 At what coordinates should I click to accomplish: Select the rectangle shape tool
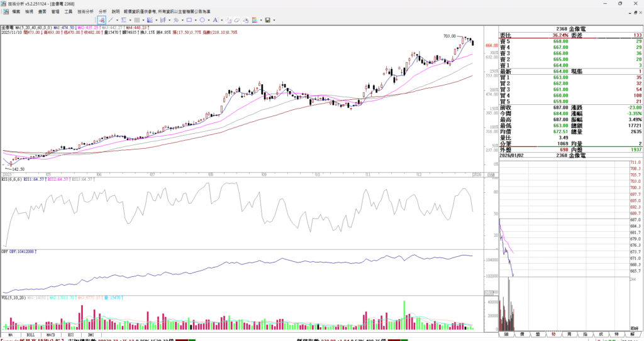(189, 20)
